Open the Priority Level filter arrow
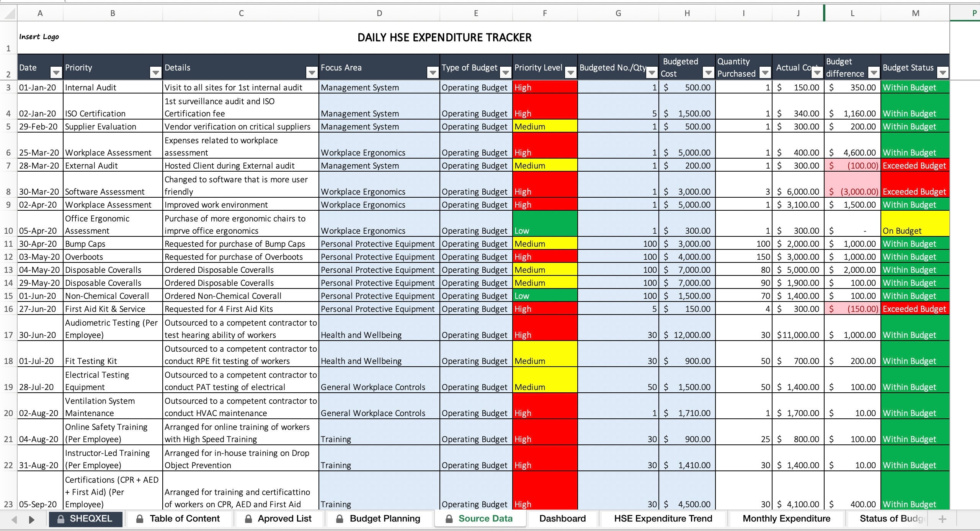The width and height of the screenshot is (980, 531). (570, 72)
